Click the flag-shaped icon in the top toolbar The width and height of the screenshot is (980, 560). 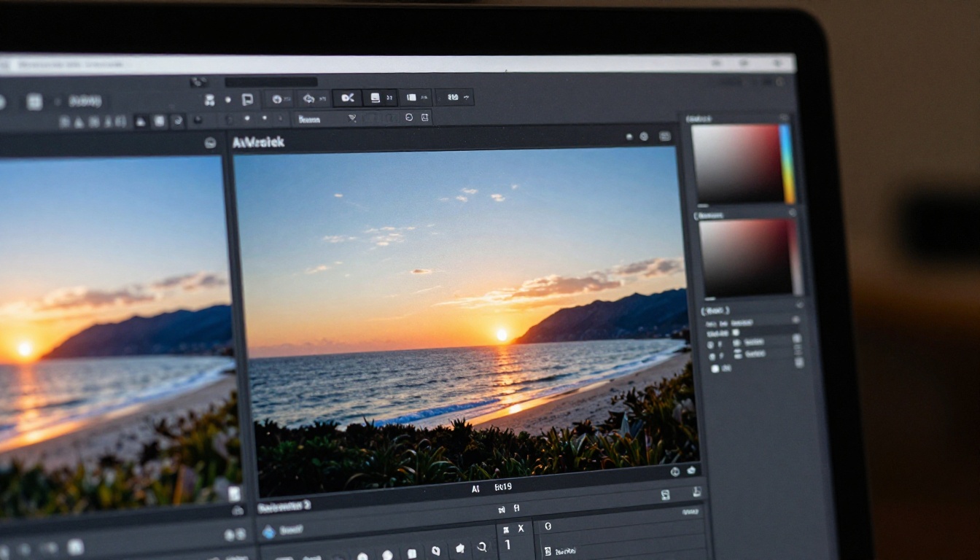coord(247,100)
